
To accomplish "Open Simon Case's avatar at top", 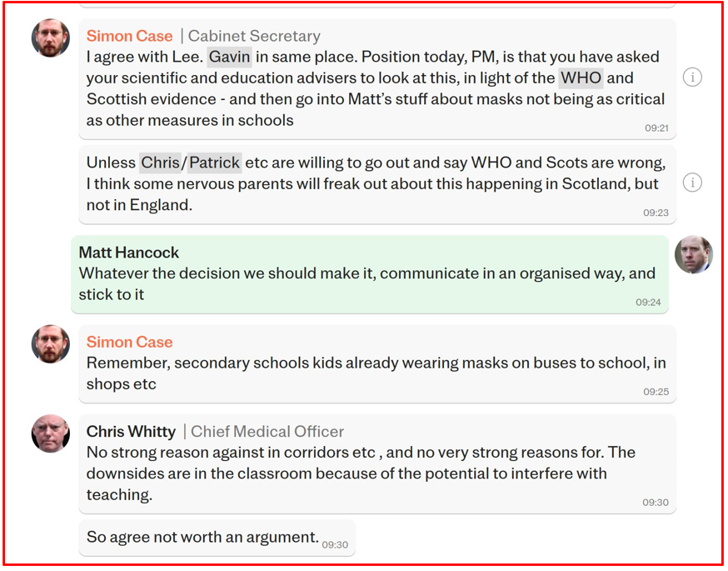I will (51, 38).
